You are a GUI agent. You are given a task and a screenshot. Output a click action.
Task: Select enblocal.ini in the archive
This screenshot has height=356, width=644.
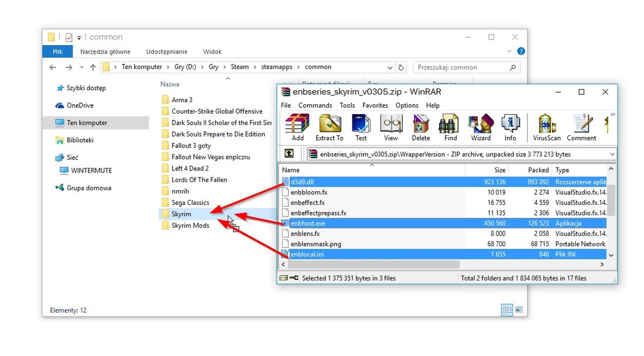(444, 254)
